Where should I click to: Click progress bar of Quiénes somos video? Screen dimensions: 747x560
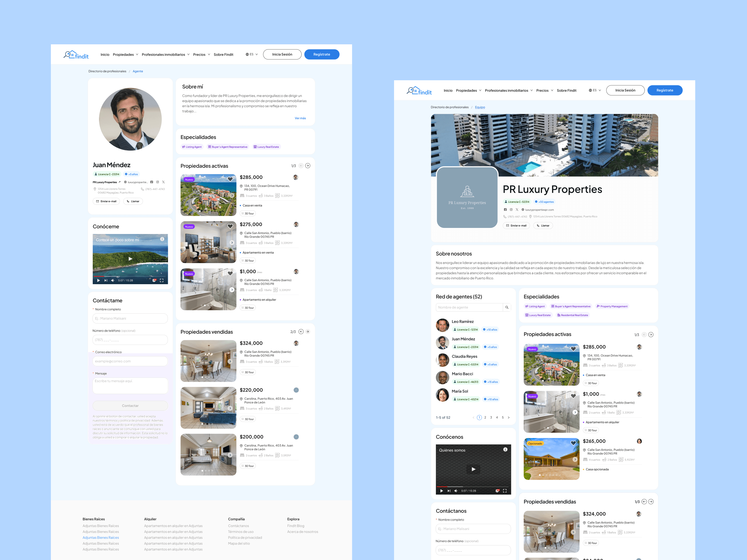click(x=473, y=487)
